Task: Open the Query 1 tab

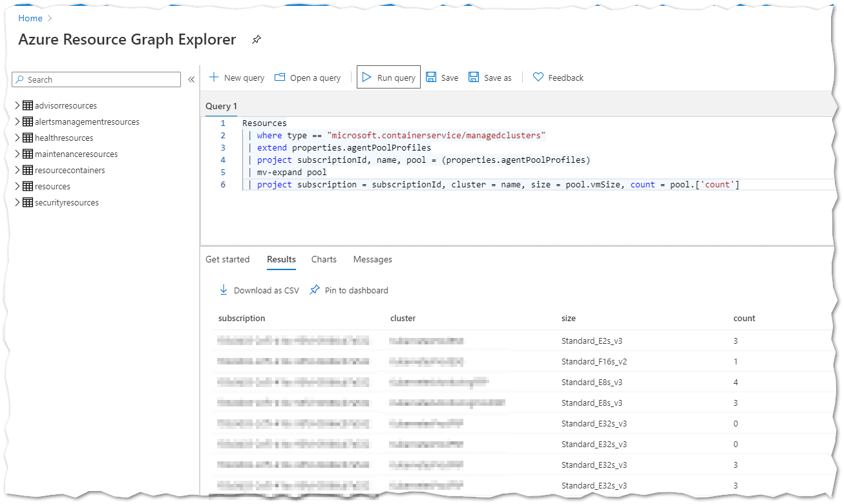Action: click(x=221, y=106)
